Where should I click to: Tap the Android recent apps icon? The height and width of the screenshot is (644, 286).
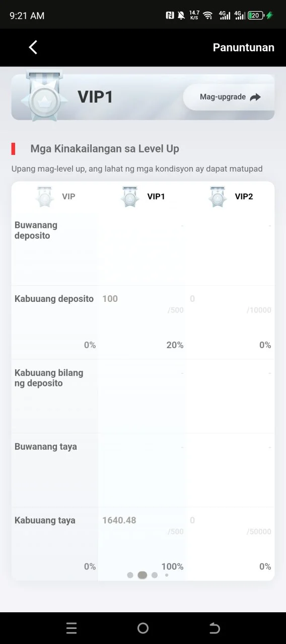click(71, 628)
